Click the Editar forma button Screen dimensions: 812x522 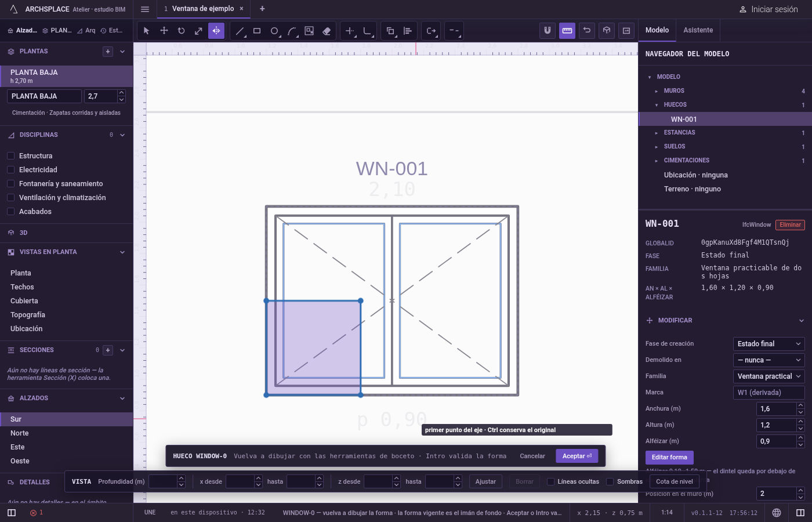[x=669, y=457]
